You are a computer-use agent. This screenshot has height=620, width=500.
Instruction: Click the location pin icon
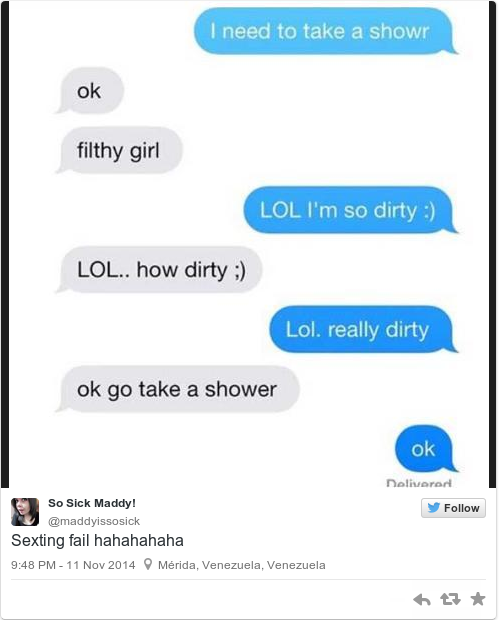[x=148, y=564]
